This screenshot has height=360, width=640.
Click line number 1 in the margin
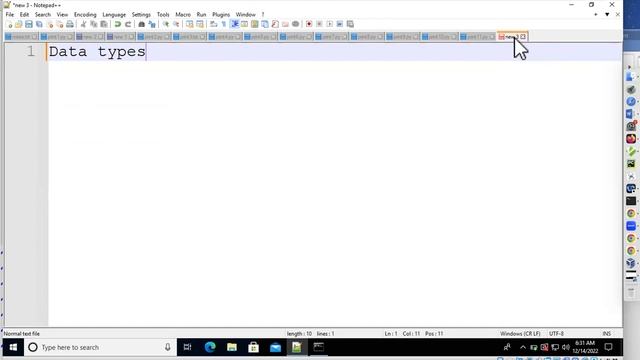pyautogui.click(x=31, y=51)
